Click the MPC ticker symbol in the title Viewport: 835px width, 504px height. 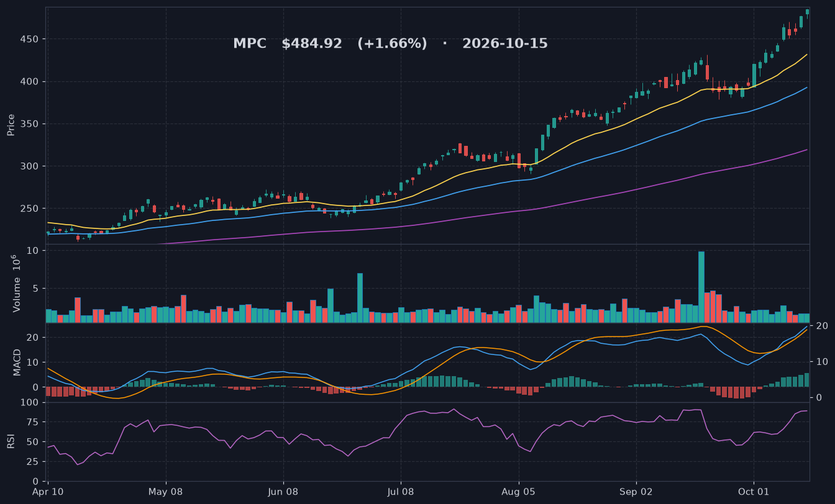click(250, 44)
